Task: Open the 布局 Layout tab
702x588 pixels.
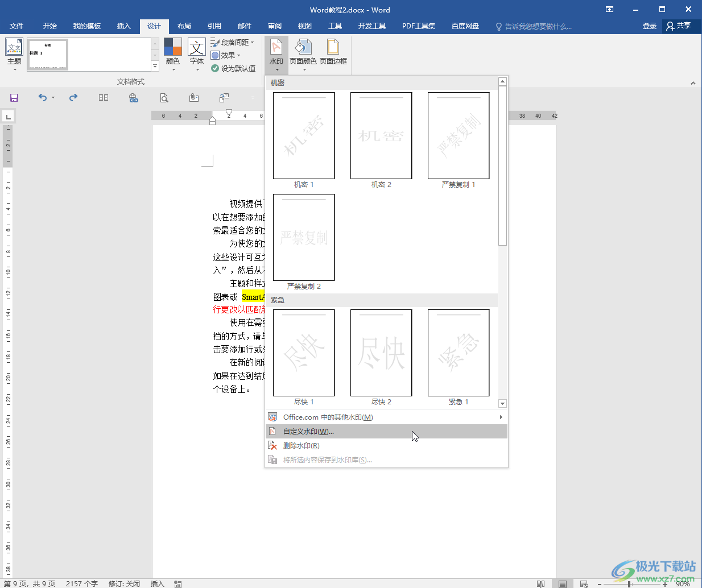Action: point(184,26)
